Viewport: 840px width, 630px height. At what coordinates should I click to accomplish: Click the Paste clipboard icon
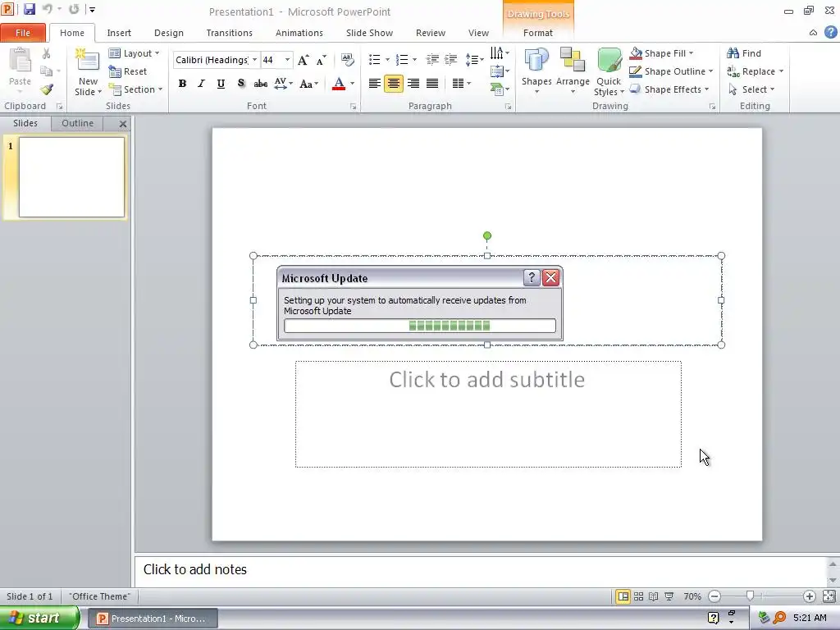pyautogui.click(x=20, y=60)
